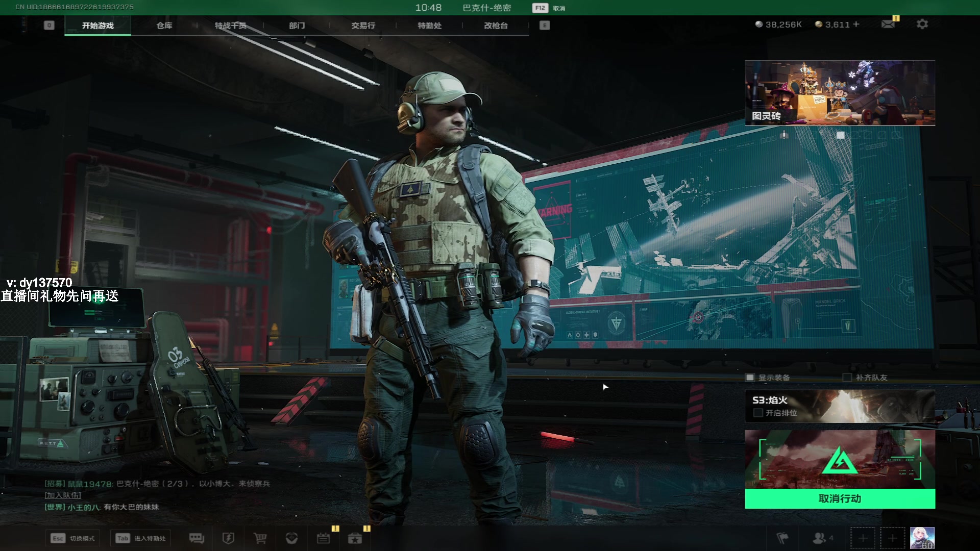980x551 pixels.
Task: Click the 小王的八 world chat message
Action: (x=102, y=507)
